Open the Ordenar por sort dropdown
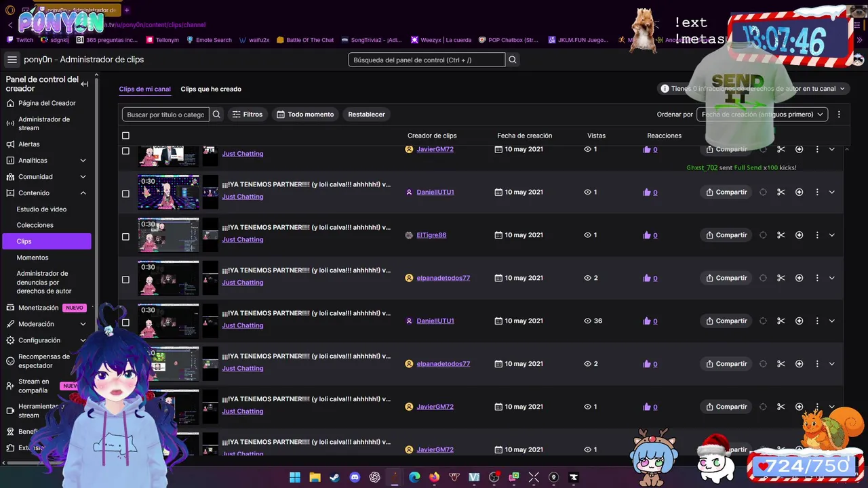Image resolution: width=868 pixels, height=488 pixels. pos(762,115)
